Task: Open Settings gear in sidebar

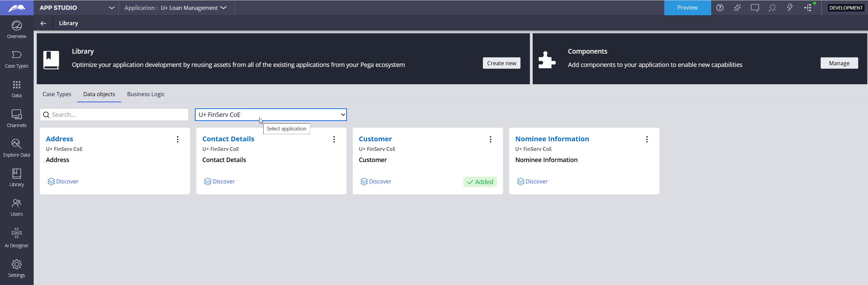Action: [x=16, y=268]
